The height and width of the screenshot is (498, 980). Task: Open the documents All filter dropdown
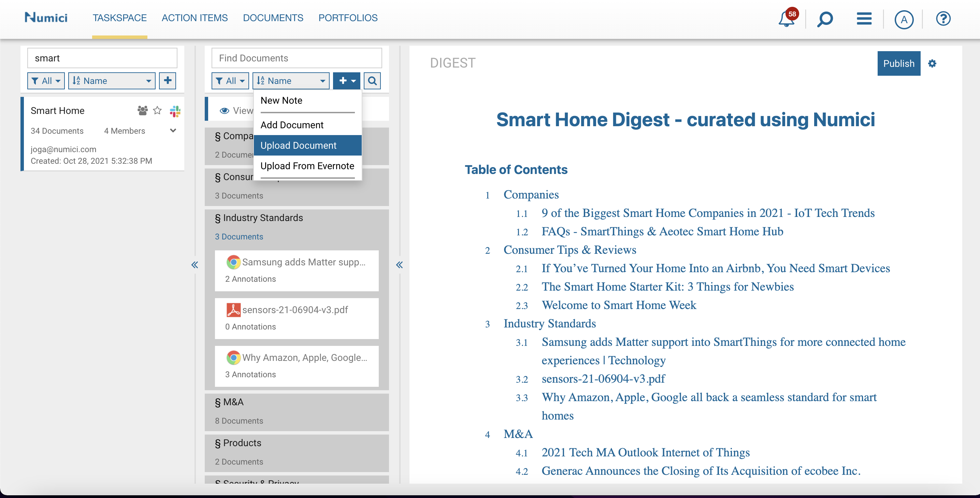point(230,80)
